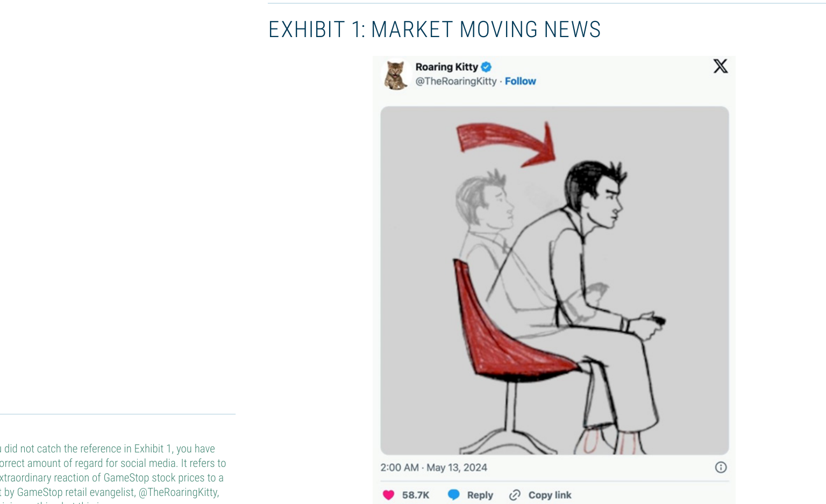Click the paragraph mentioning GameStop stock prices
This screenshot has height=504, width=826.
click(x=113, y=474)
